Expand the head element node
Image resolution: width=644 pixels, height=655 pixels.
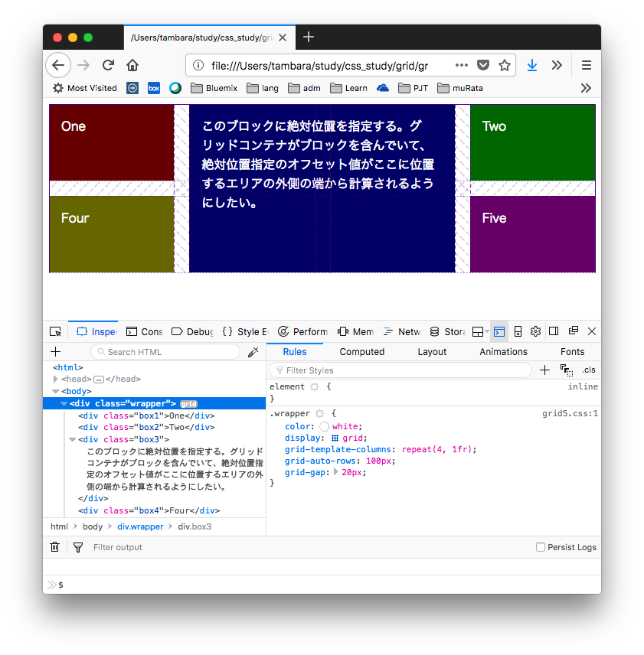[x=55, y=379]
